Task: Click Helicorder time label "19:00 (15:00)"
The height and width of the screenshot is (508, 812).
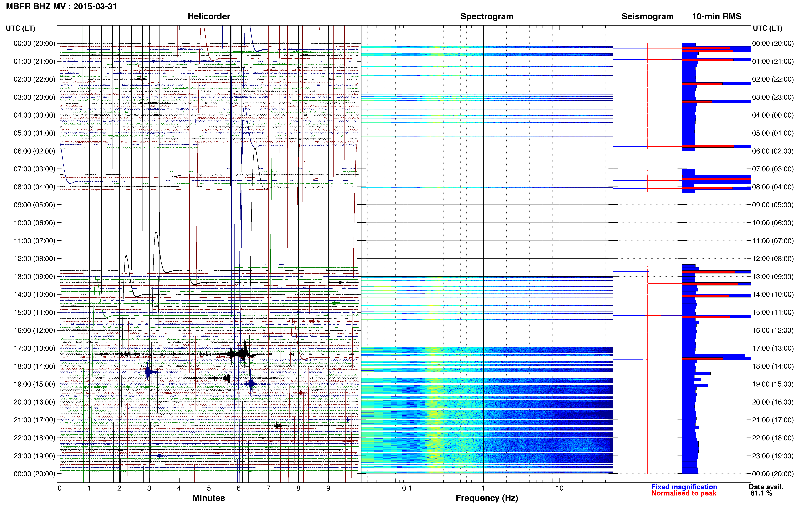Action: click(34, 384)
